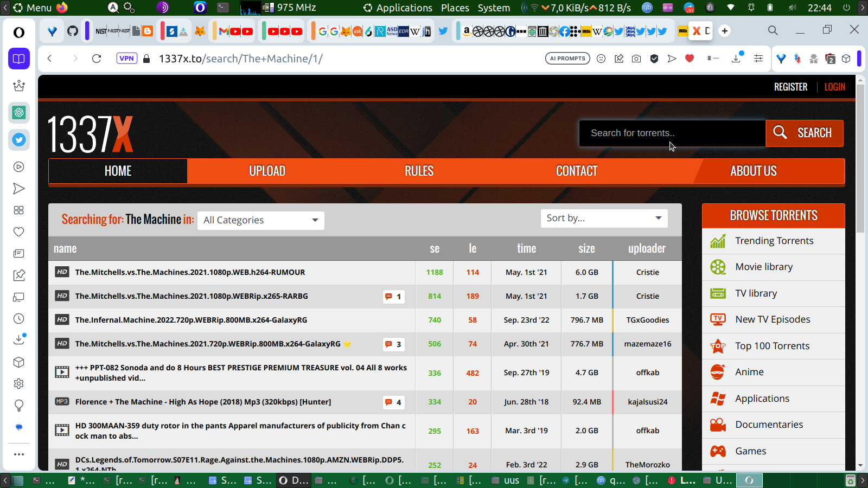Open the GitHub pinned tab
The width and height of the screenshot is (868, 488).
pyautogui.click(x=73, y=31)
